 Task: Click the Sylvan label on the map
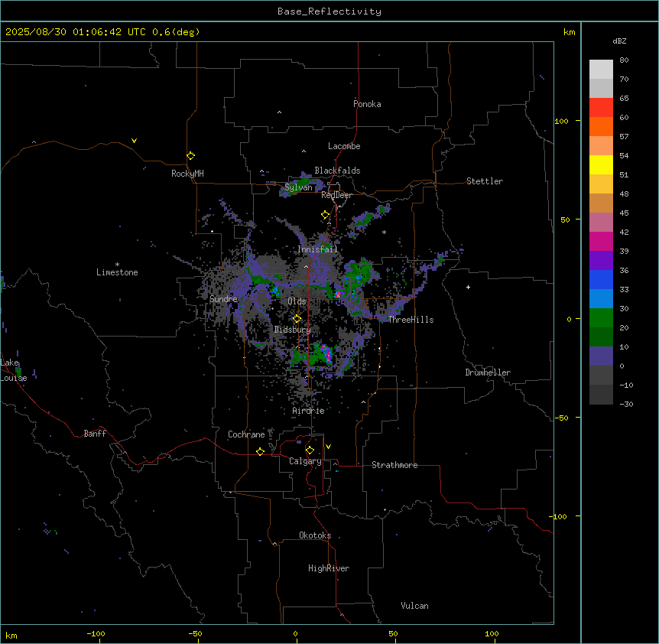click(298, 187)
